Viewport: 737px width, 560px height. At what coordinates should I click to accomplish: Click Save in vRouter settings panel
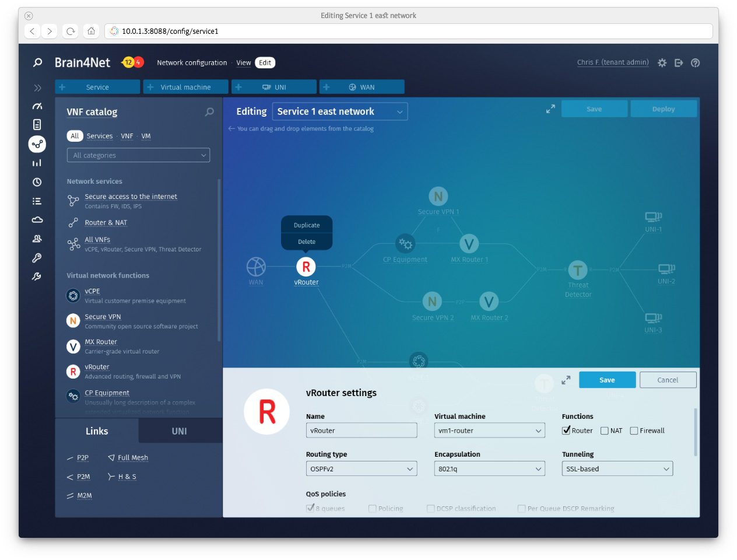607,380
